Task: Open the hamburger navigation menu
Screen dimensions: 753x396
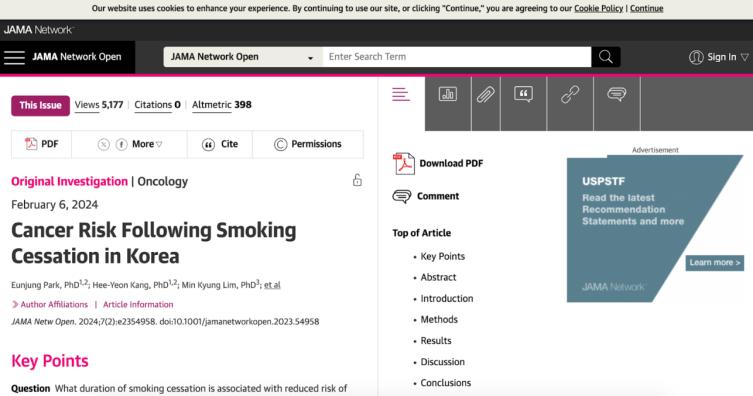Action: [14, 57]
